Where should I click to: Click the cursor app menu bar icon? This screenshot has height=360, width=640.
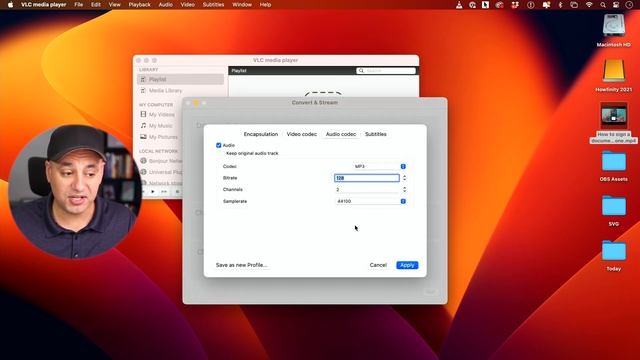485,5
